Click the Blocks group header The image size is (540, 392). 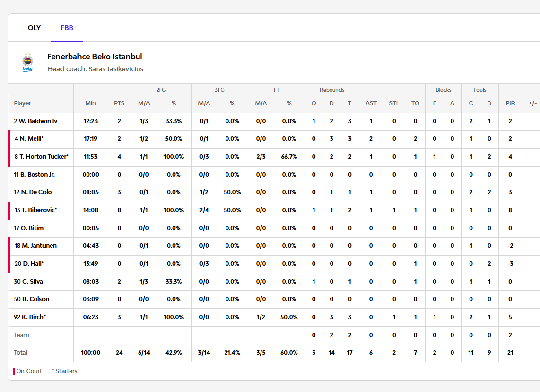pyautogui.click(x=443, y=90)
